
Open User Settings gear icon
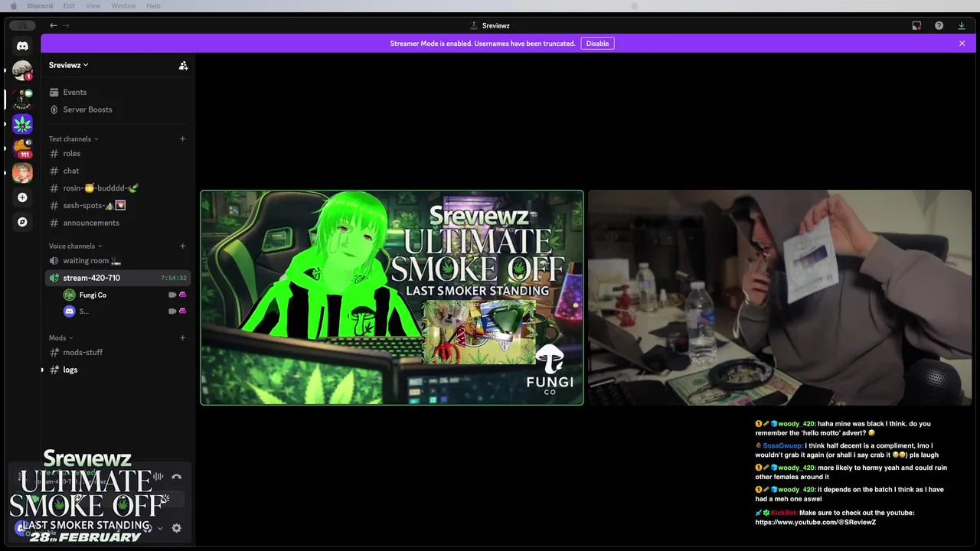point(177,528)
